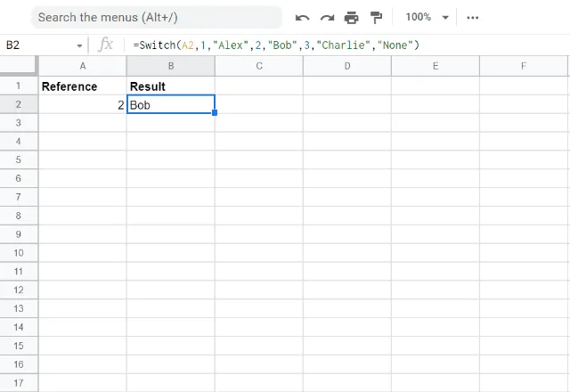Select entire column F via its header

pyautogui.click(x=523, y=66)
